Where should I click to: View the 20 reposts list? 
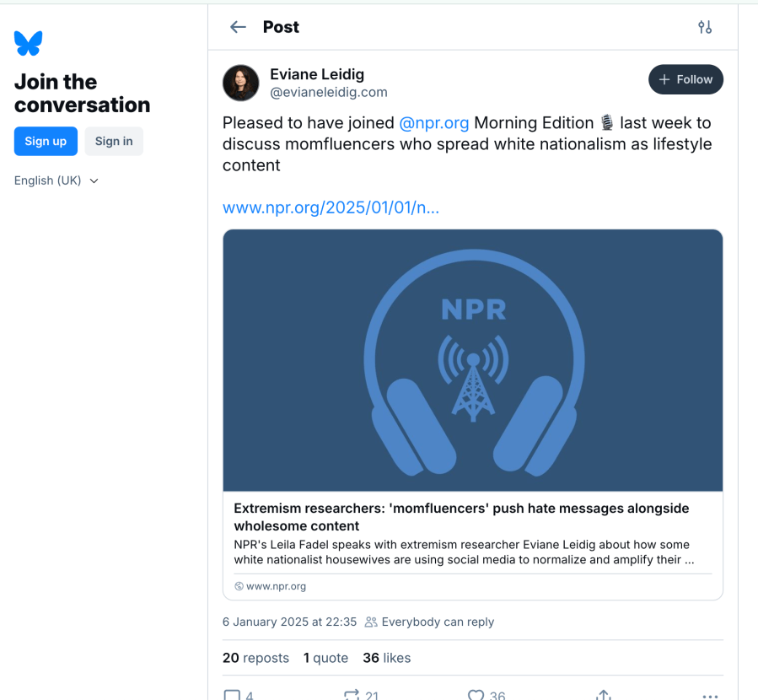click(x=255, y=658)
